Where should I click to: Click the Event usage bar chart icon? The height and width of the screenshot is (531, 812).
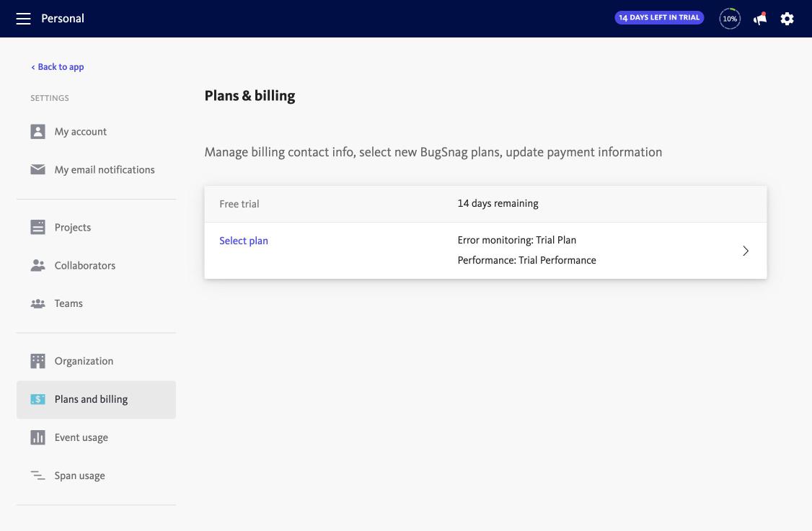[x=37, y=437]
